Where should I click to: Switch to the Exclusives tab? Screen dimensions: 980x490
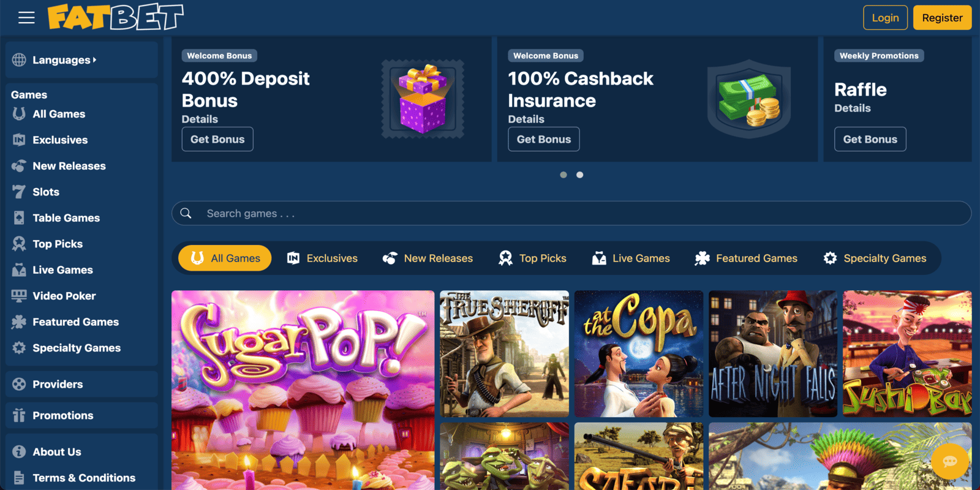[x=322, y=258]
